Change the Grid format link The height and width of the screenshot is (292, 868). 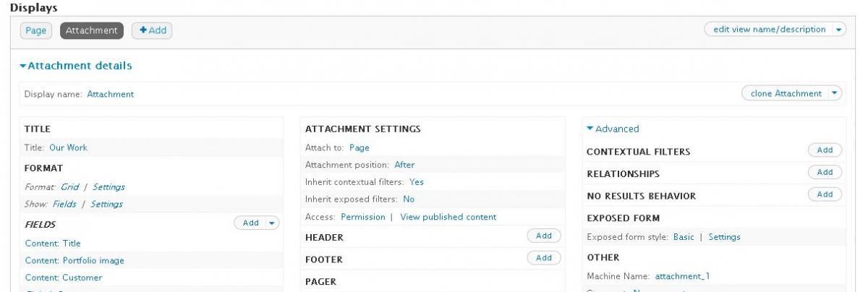tap(69, 186)
